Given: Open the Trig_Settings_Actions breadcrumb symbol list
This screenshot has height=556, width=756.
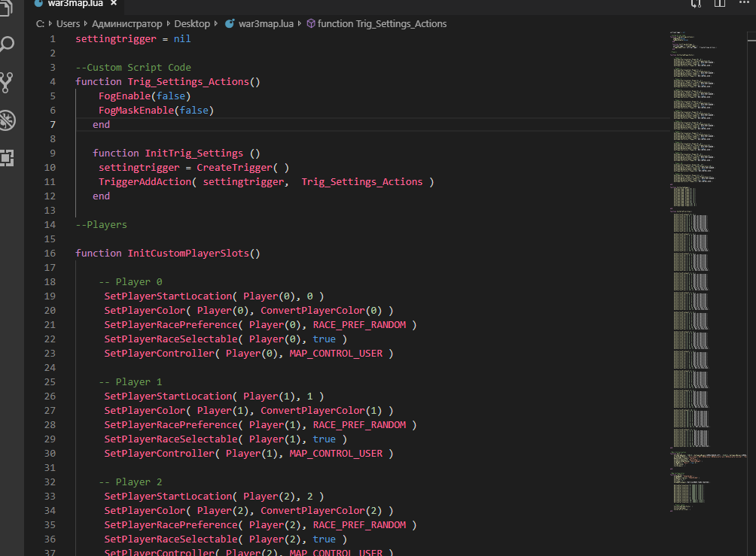Looking at the screenshot, I should tap(382, 24).
